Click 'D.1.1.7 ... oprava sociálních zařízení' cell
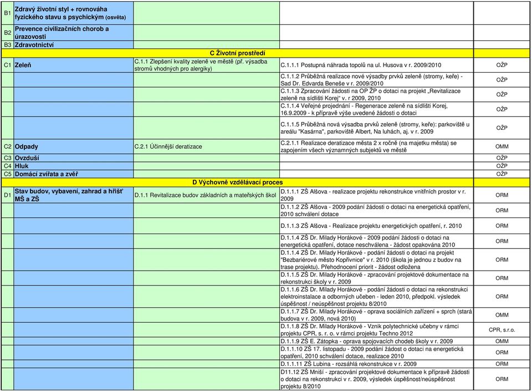532x392 pixels. click(x=377, y=315)
